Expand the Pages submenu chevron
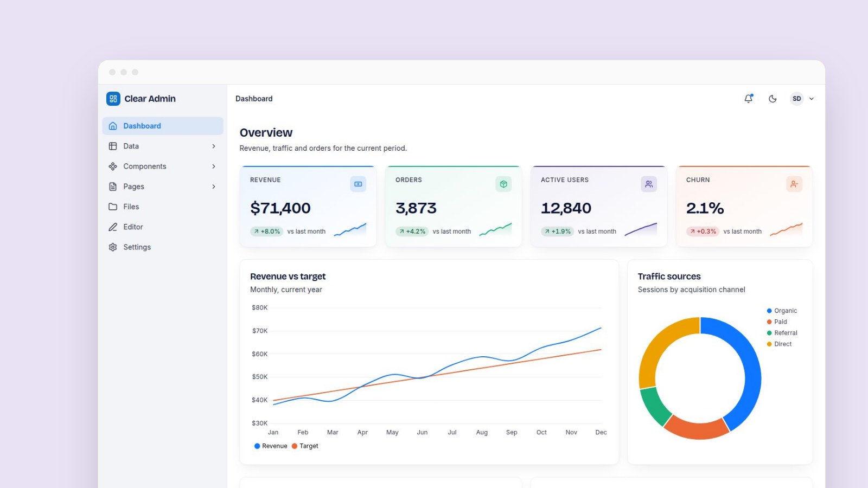Screen dimensions: 868x488 [214, 186]
